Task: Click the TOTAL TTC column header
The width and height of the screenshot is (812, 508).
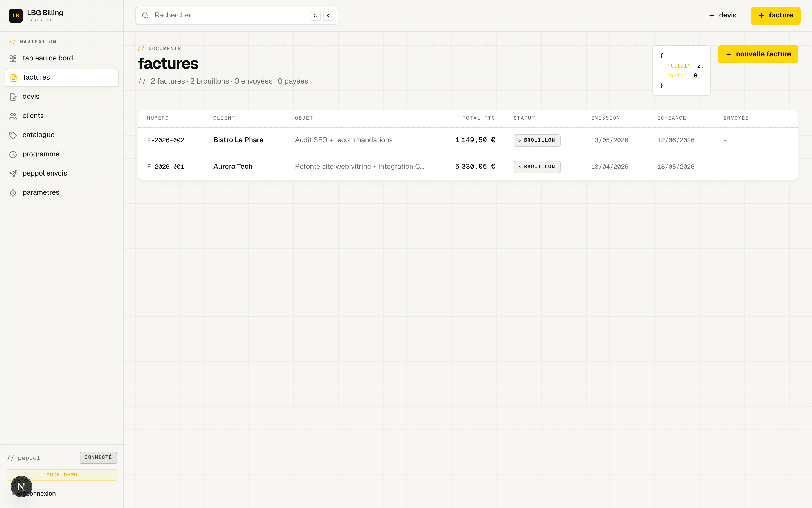Action: click(x=479, y=118)
